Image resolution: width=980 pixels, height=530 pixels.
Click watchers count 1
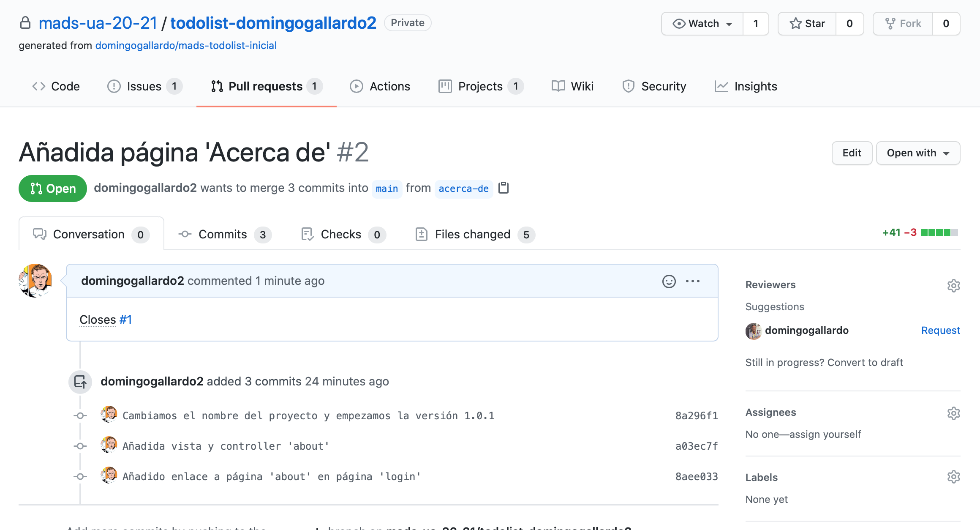[x=756, y=24]
